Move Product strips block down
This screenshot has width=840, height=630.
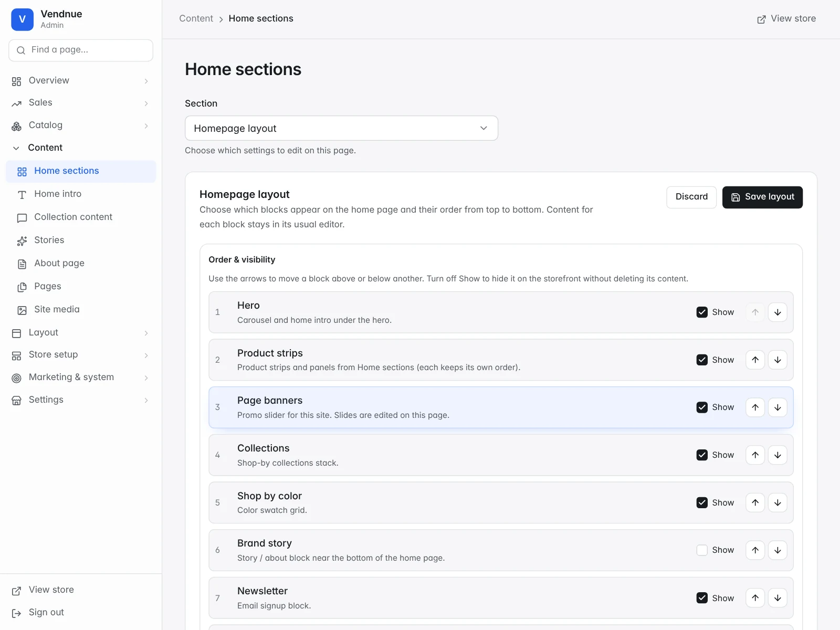pyautogui.click(x=778, y=360)
